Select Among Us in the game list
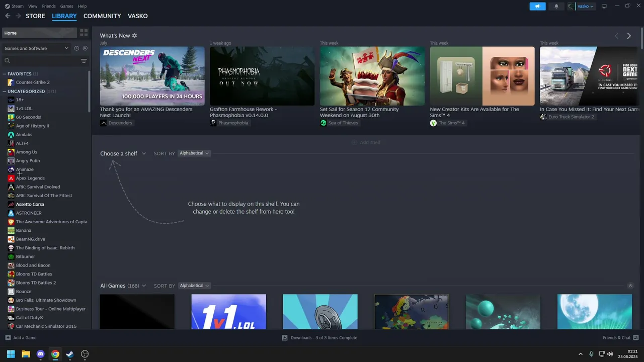644x362 pixels. pyautogui.click(x=26, y=152)
